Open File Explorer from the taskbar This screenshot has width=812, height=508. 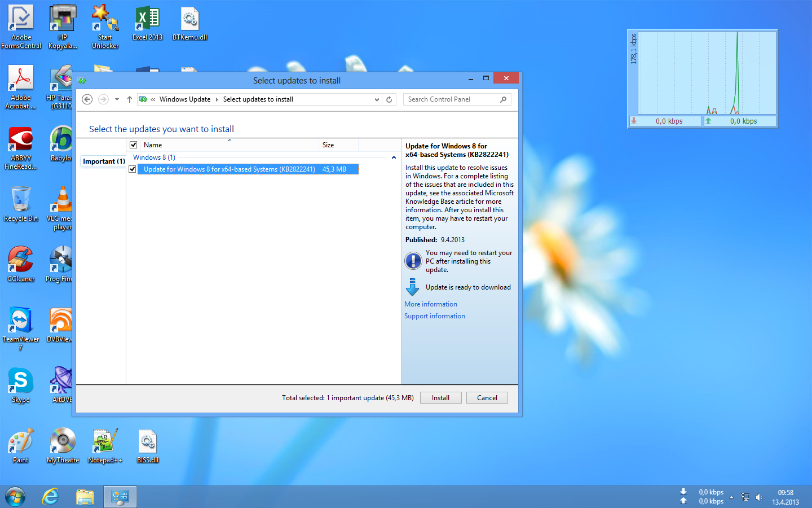pos(85,497)
